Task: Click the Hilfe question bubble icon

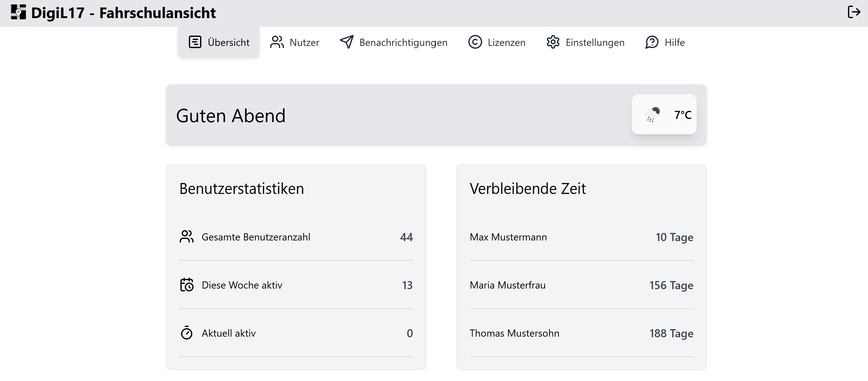Action: (652, 42)
